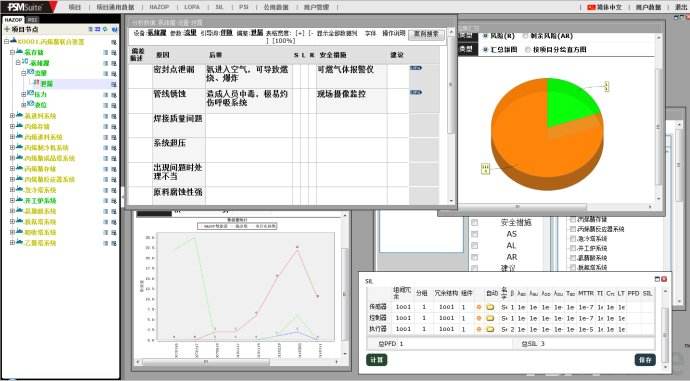Switch to the HAZOP tab in left panel

click(x=13, y=20)
